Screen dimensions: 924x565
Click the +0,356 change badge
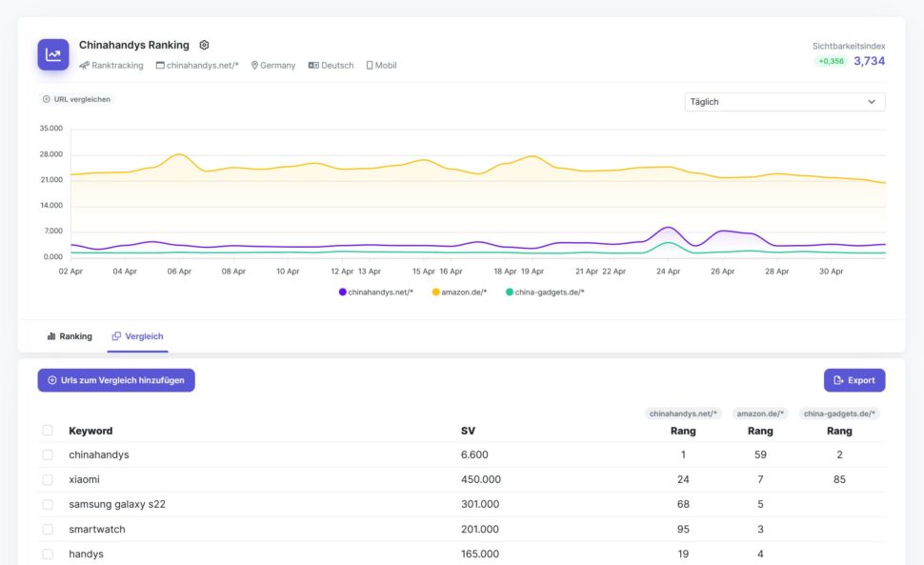[x=831, y=61]
